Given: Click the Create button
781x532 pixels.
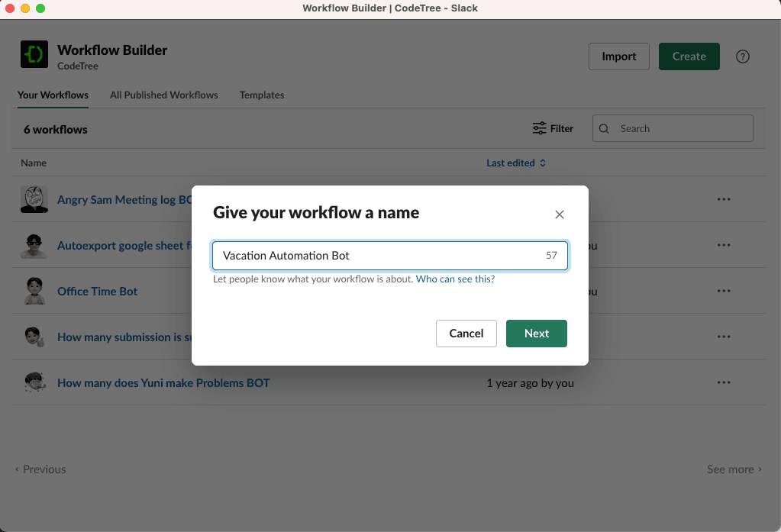Looking at the screenshot, I should click(x=689, y=56).
